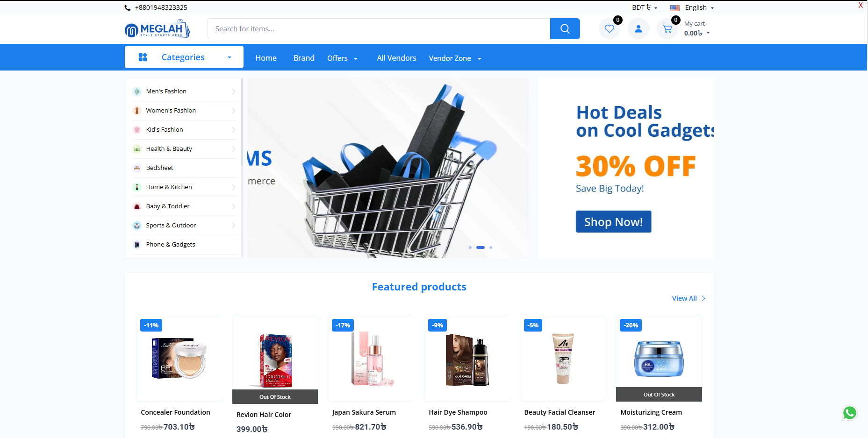Click the categories grid icon
868x438 pixels.
click(x=143, y=57)
